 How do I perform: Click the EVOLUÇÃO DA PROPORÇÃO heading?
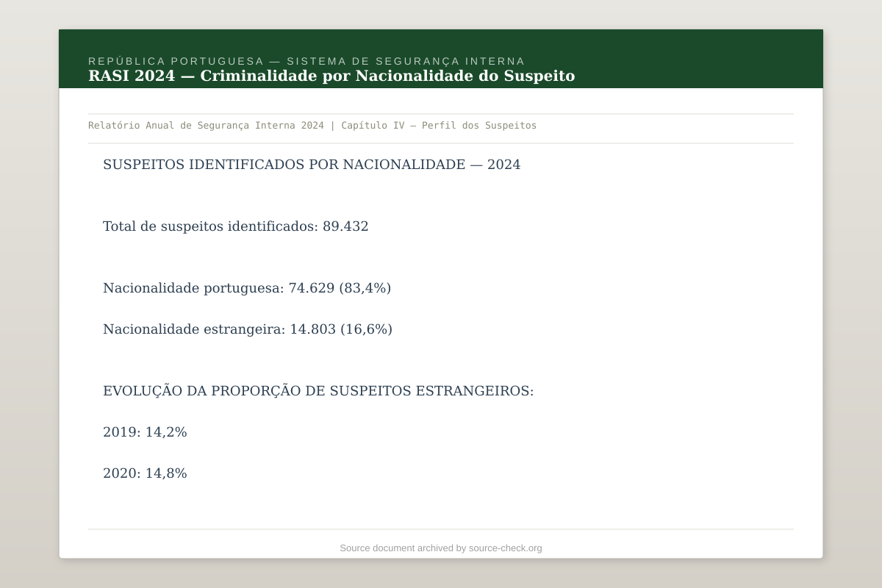coord(319,390)
